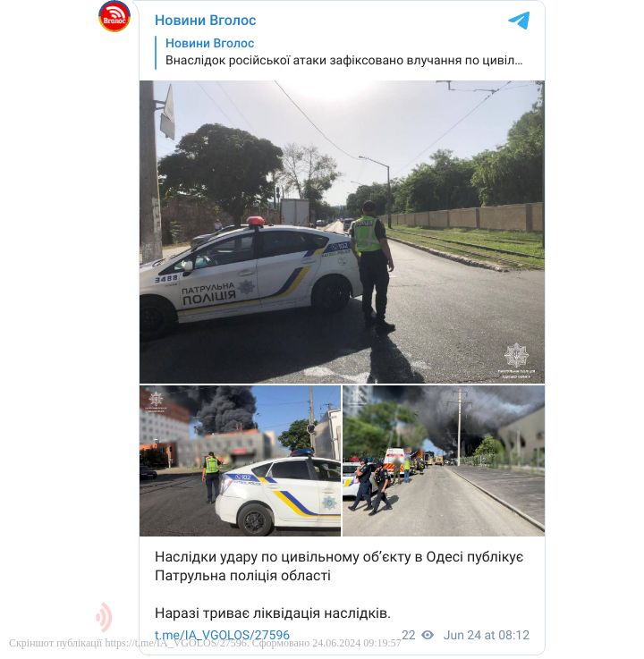
Task: Open the Вголос channel avatar
Action: click(x=114, y=16)
